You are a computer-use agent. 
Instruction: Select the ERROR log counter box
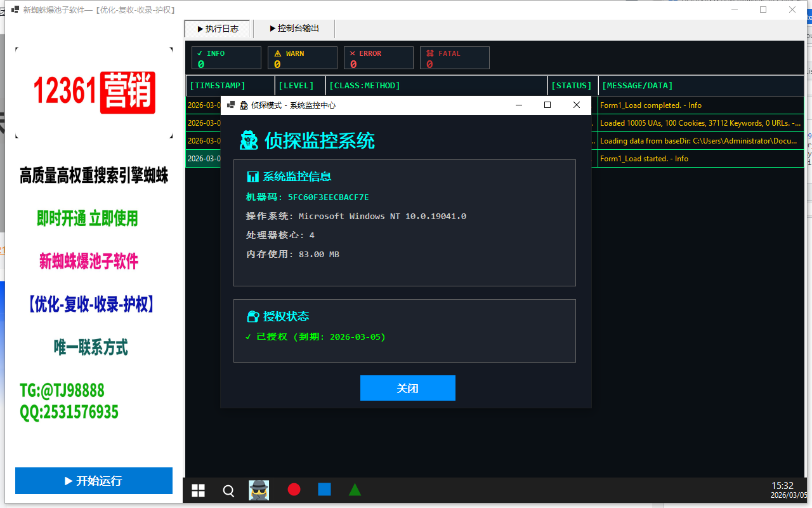(x=378, y=58)
